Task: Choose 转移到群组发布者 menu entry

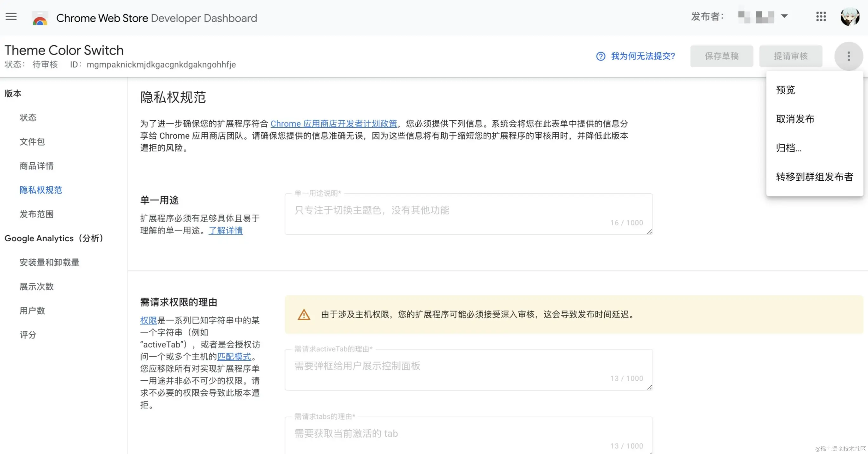Action: (814, 177)
